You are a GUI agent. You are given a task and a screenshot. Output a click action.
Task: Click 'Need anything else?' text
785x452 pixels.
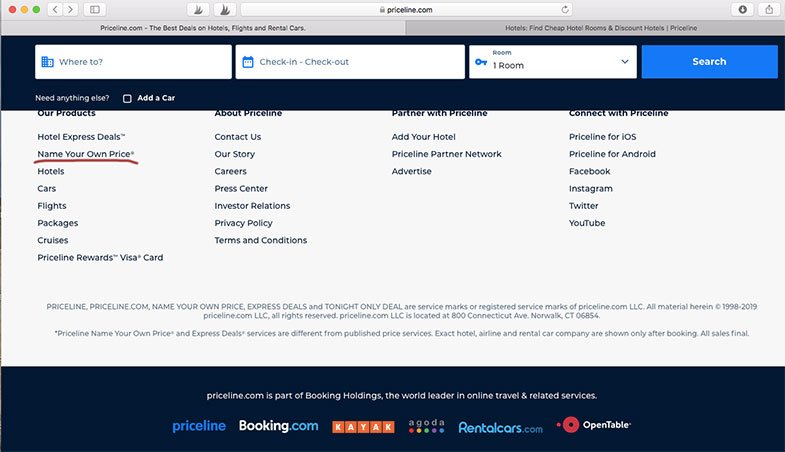tap(72, 98)
